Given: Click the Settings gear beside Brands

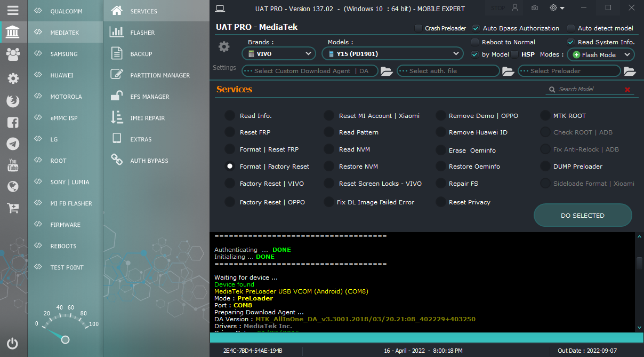Looking at the screenshot, I should [224, 47].
